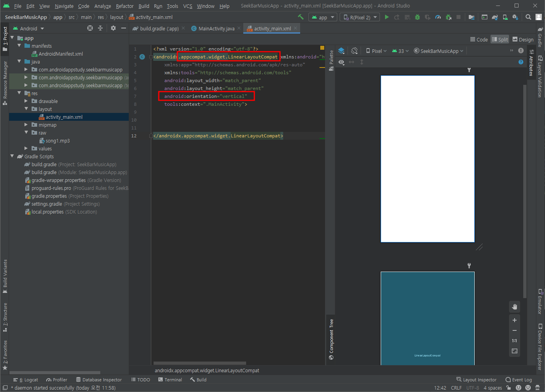Switch to the MainActivity.java tab
545x392 pixels.
[216, 28]
